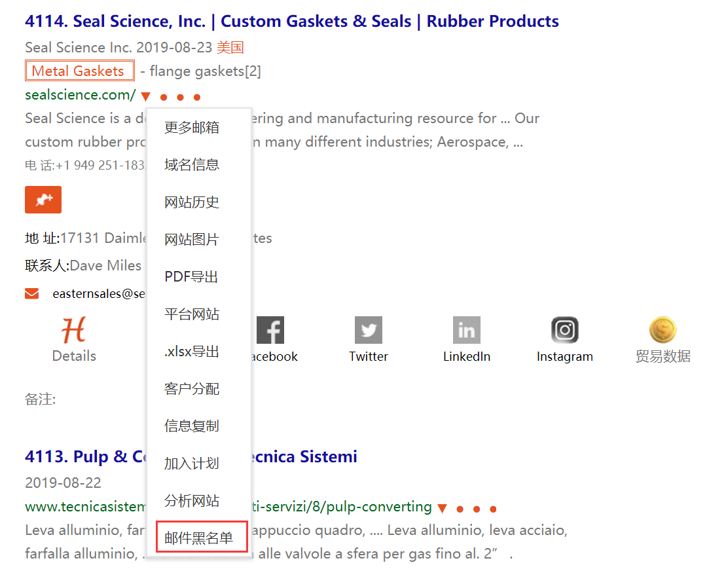Screen dimensions: 728x569
Task: Click the 联系人:Dave Miles contact line
Action: click(83, 265)
